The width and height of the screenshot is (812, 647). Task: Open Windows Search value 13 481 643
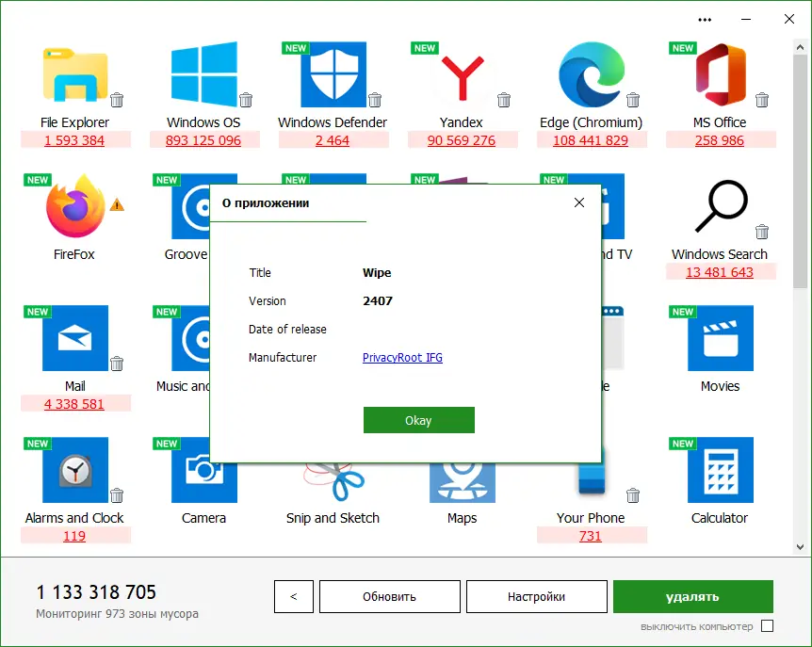720,272
